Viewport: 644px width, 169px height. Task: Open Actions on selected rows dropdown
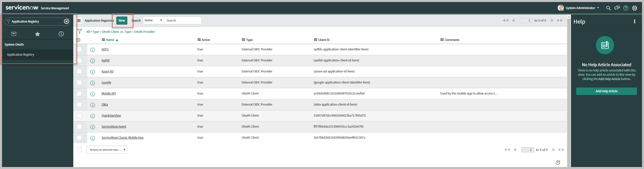(x=107, y=150)
